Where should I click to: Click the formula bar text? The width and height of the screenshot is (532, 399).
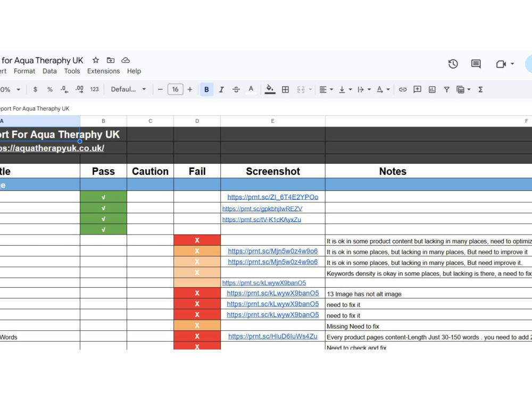coord(35,109)
